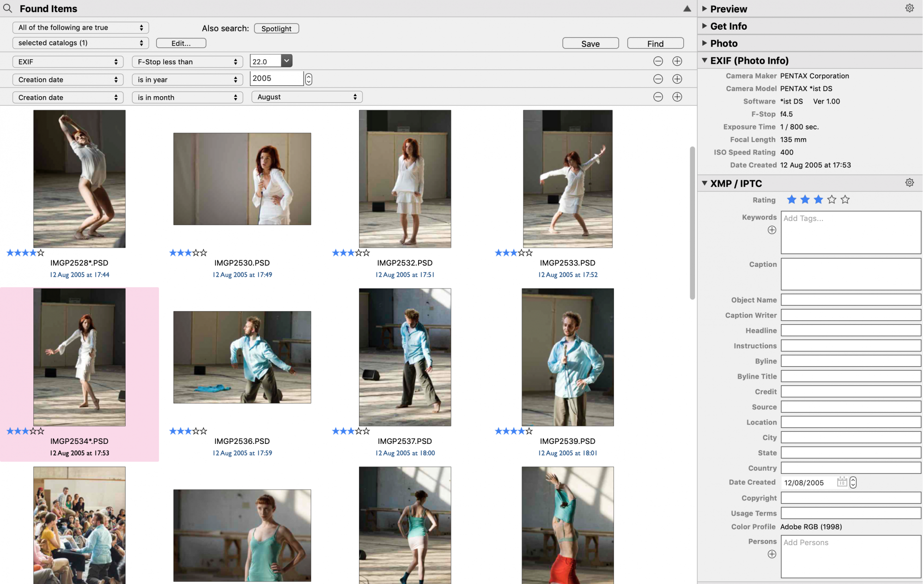The image size is (924, 584).
Task: Click star rating under IMGP2539.PSD
Action: 514,431
